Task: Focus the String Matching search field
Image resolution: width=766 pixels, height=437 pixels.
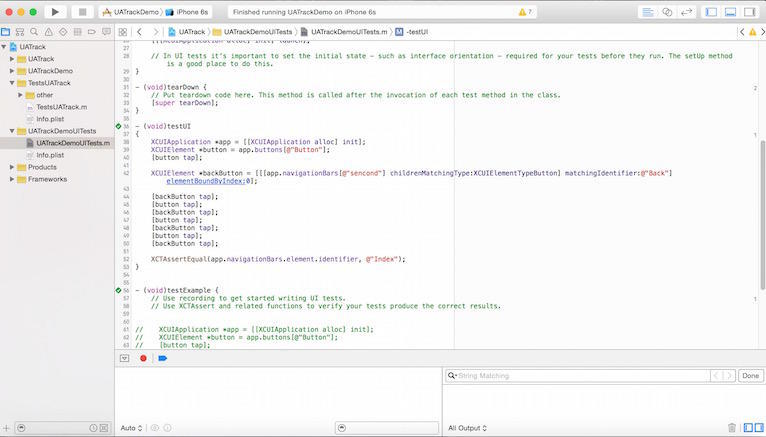Action: click(x=577, y=376)
